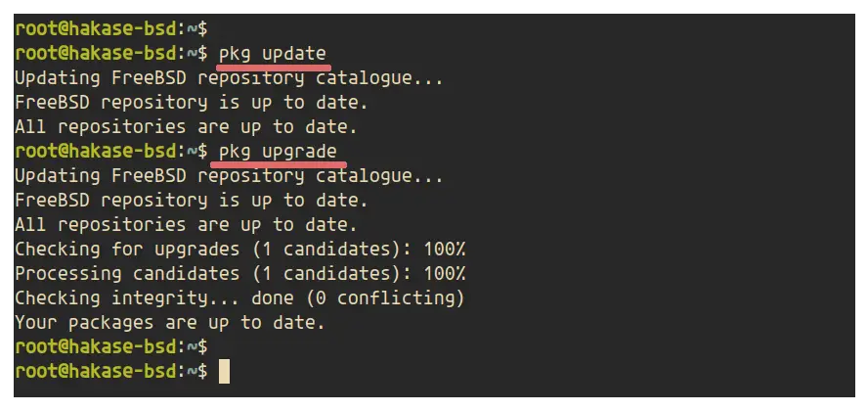Click the blinking terminal cursor block
The width and height of the screenshot is (868, 411).
click(224, 371)
